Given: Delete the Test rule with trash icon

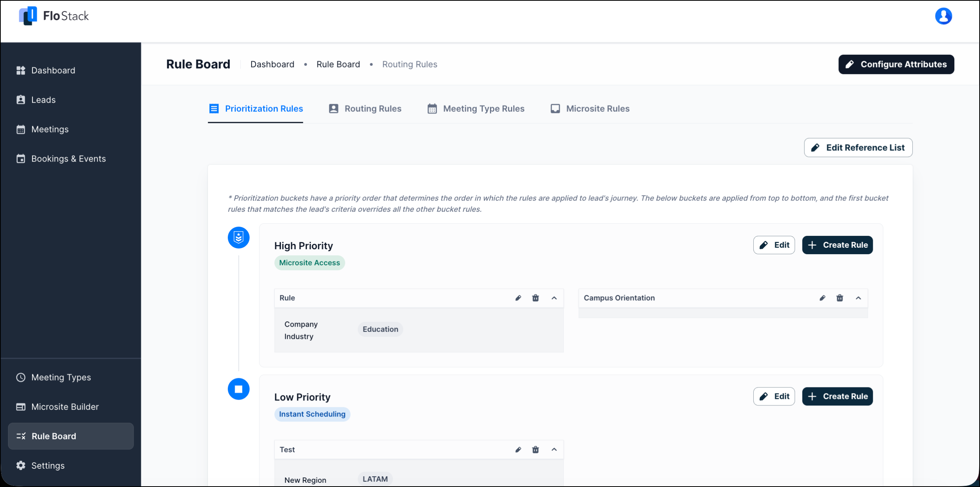Looking at the screenshot, I should (536, 449).
